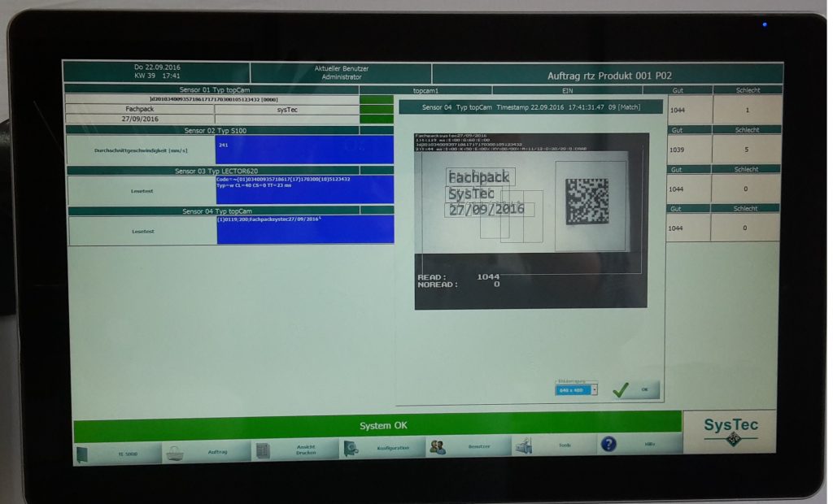Open the 640 x 480 resolution dropdown

(x=576, y=390)
